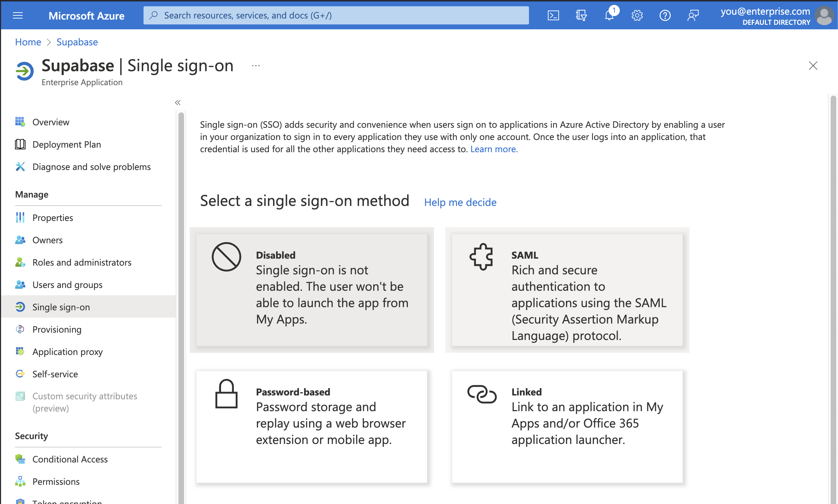Open Azure Cloud Shell from the top bar

tap(553, 15)
